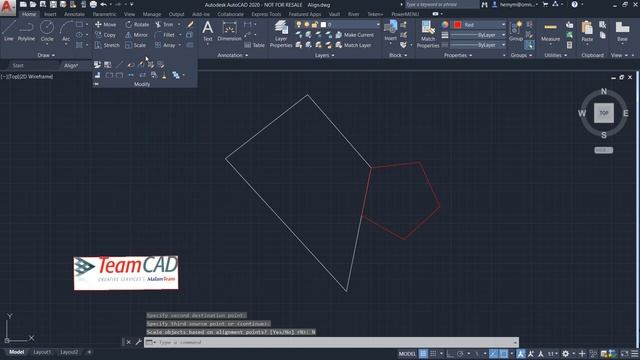This screenshot has width=640, height=360.
Task: Click the Base view icon
Action: pyautogui.click(x=622, y=31)
